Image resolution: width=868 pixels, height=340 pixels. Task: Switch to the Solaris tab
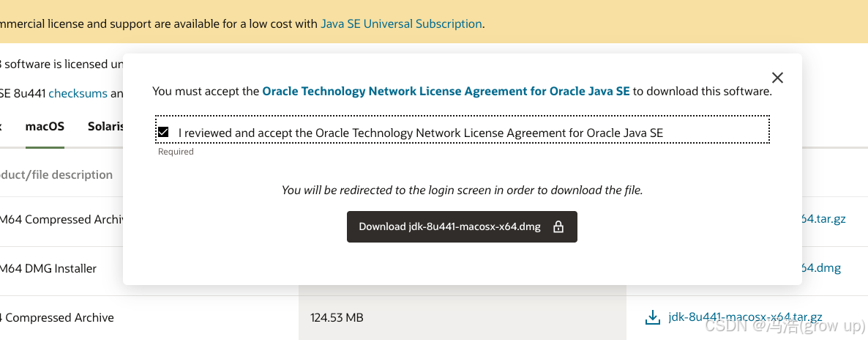(105, 126)
